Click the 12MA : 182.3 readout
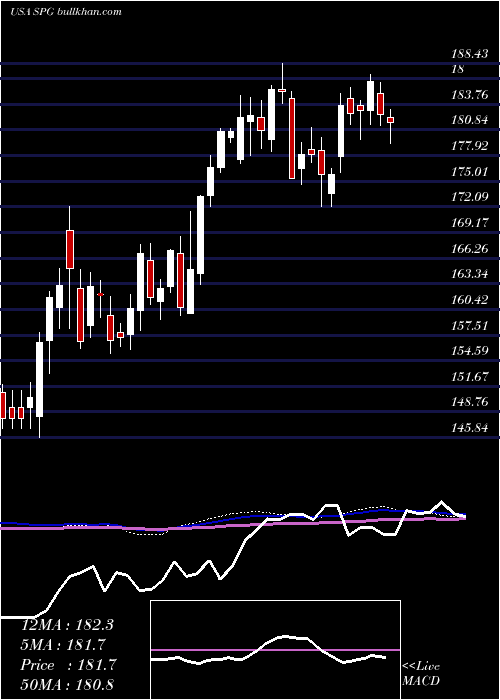This screenshot has height=700, width=500. [67, 625]
